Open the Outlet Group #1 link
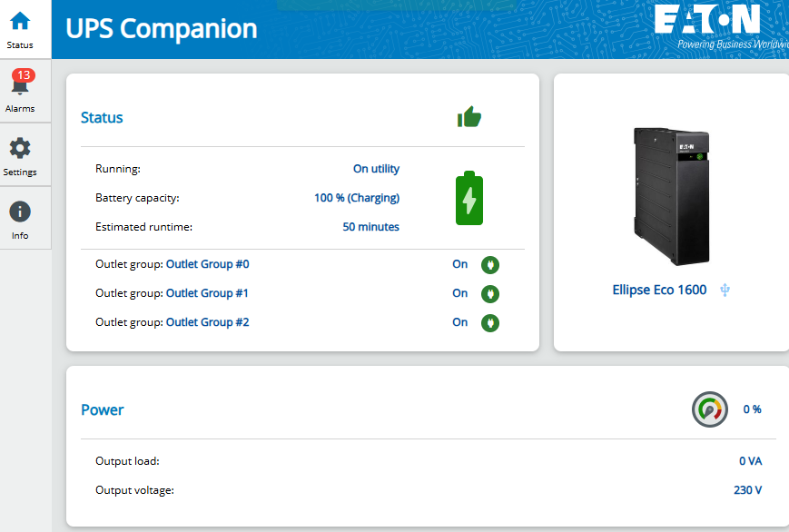789x532 pixels. 207,293
